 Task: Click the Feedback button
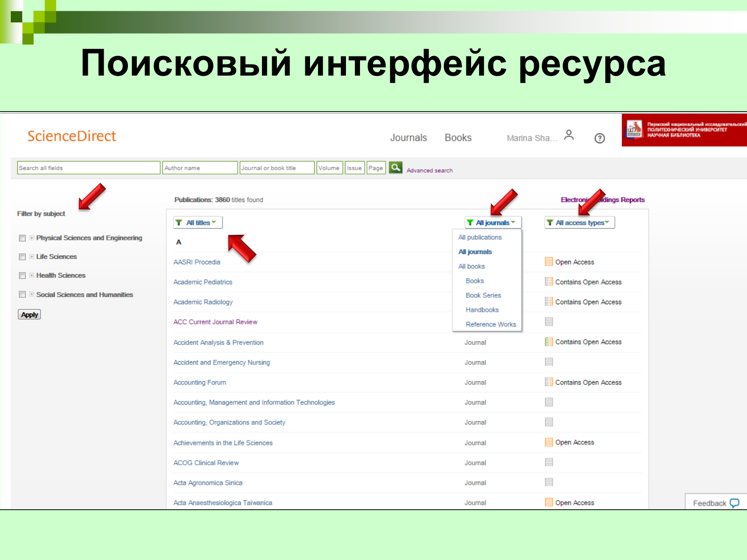tap(716, 502)
